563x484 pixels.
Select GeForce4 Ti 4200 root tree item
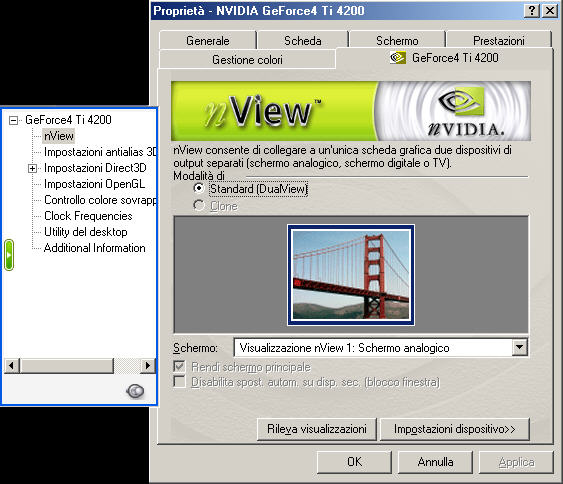pos(68,120)
